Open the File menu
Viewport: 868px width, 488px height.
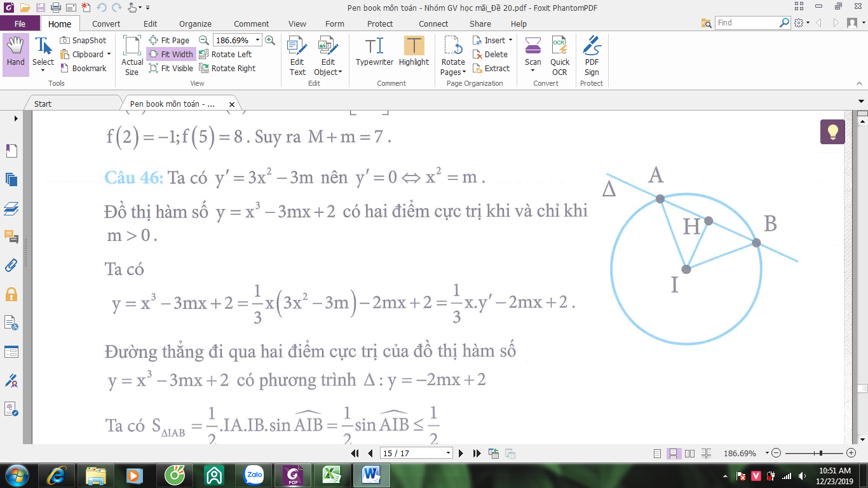20,24
